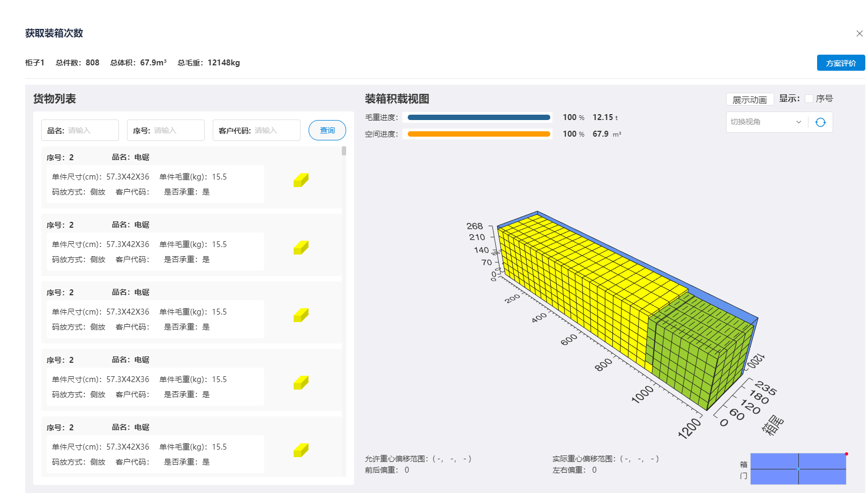The height and width of the screenshot is (493, 868).
Task: Toggle 序号 numbering off after enabling it
Action: point(810,99)
